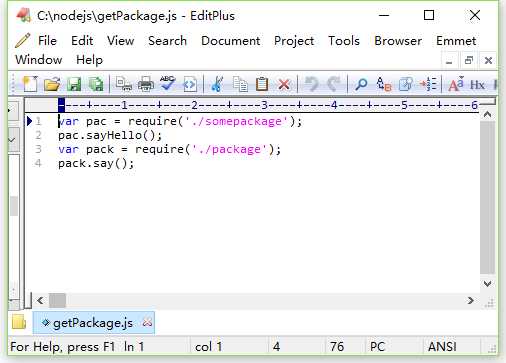Paste from clipboard icon
506x363 pixels.
coord(262,84)
